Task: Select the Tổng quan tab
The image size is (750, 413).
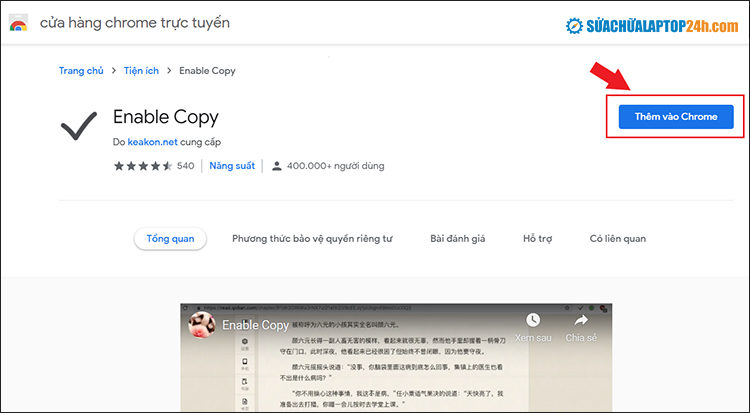Action: [170, 238]
